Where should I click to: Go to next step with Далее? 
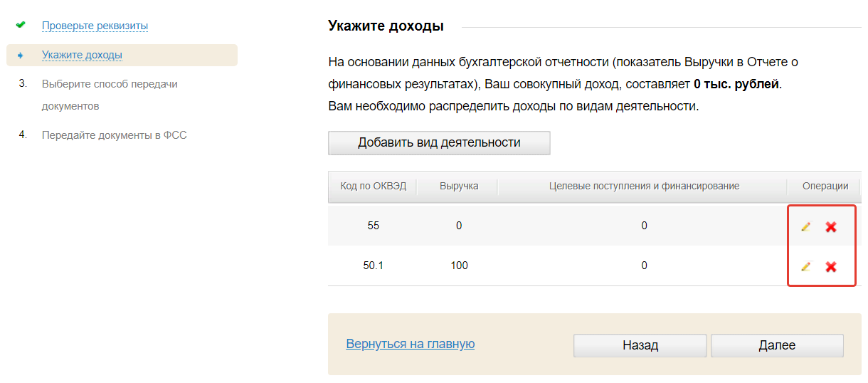[777, 345]
